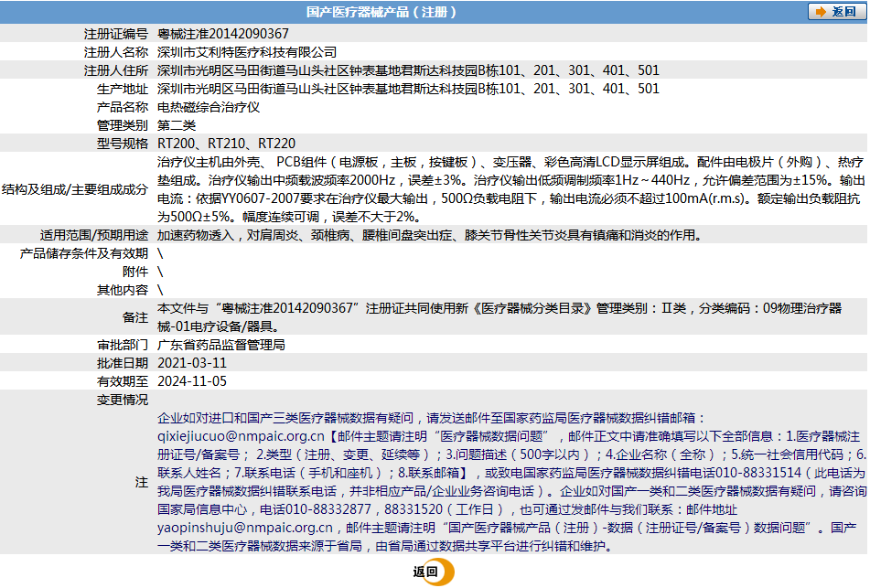Click the qixiejiucuo@nmpaic.org.cn email address

(241, 436)
